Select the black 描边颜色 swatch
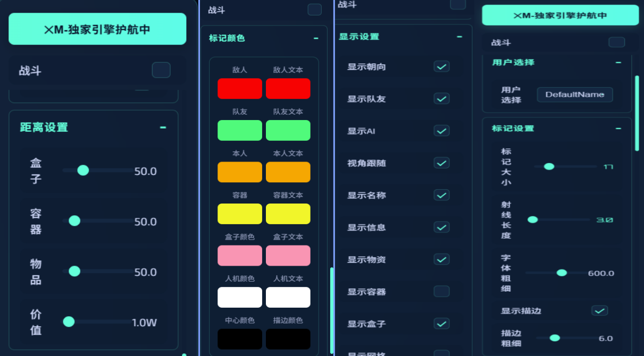Image resolution: width=644 pixels, height=356 pixels. [x=288, y=339]
